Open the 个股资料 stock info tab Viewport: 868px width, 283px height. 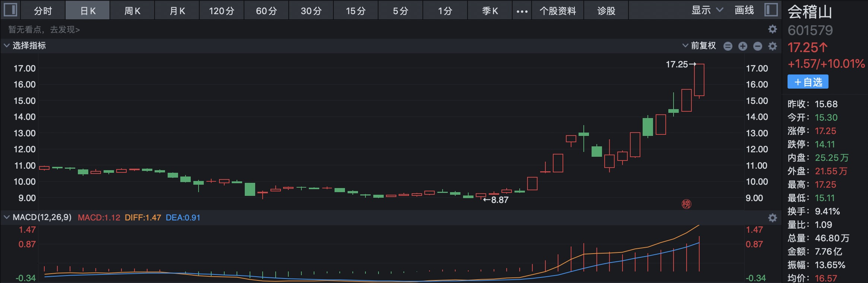[558, 11]
